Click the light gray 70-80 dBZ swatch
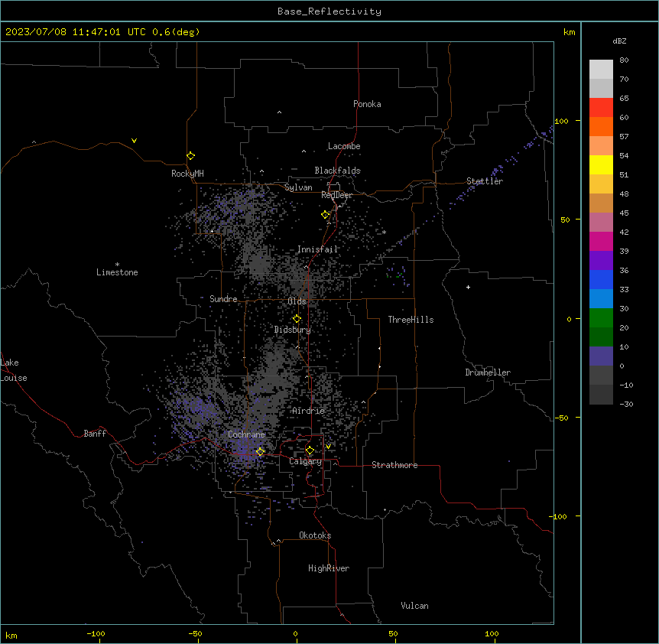 click(601, 70)
